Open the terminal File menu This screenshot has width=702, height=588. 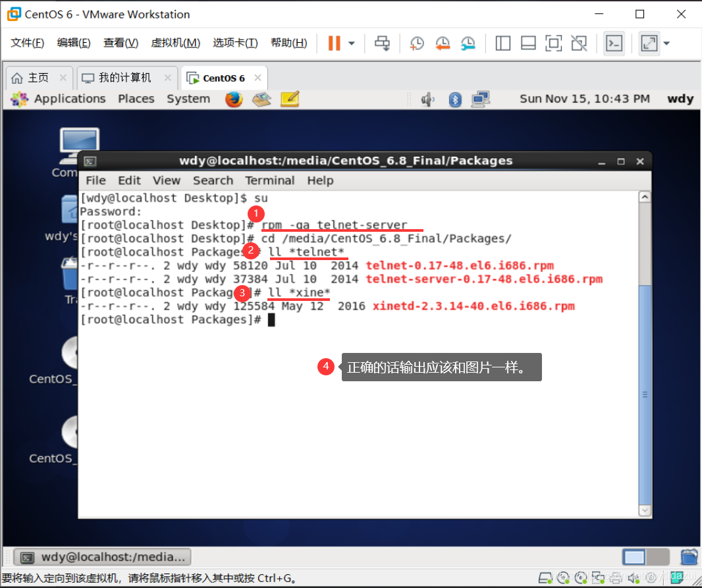[95, 180]
